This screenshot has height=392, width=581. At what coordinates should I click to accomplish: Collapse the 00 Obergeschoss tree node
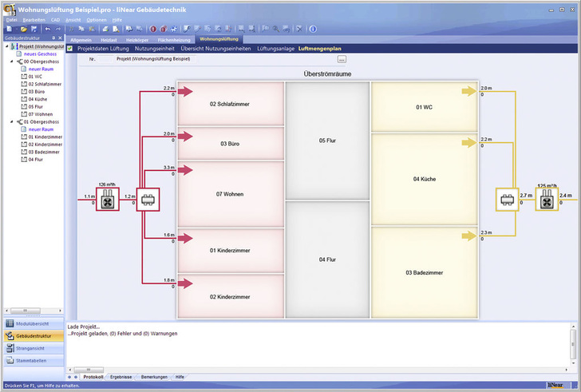[x=11, y=61]
